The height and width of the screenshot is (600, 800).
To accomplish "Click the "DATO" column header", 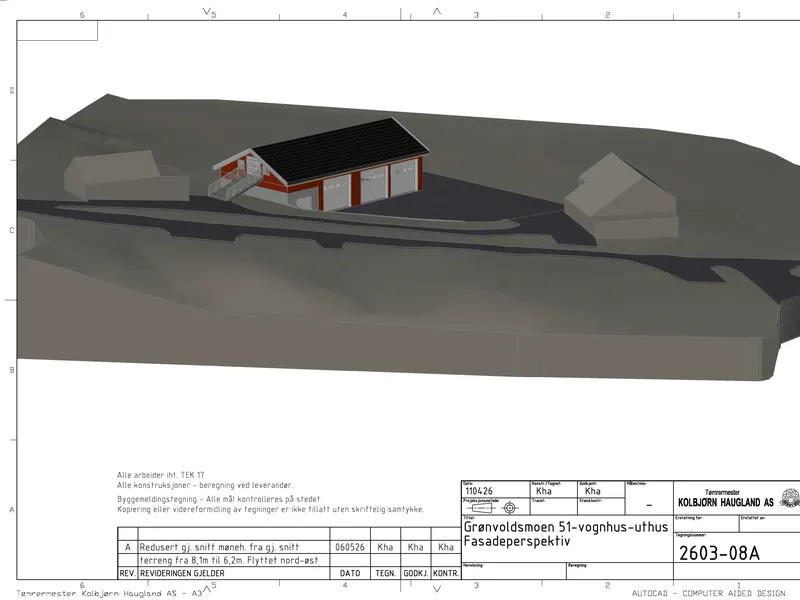I will point(350,573).
